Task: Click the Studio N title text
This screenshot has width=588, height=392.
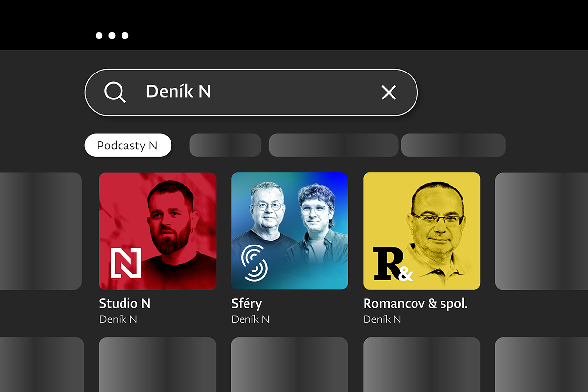Action: point(124,303)
